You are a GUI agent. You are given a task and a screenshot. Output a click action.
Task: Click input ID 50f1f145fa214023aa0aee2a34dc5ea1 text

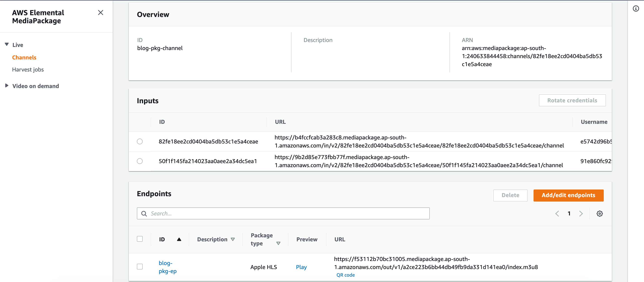pyautogui.click(x=208, y=161)
